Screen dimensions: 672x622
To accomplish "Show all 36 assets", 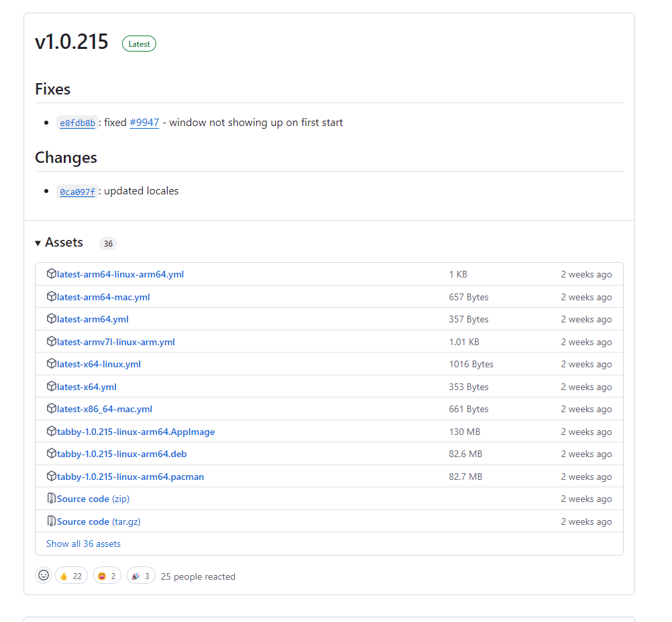I will [83, 544].
